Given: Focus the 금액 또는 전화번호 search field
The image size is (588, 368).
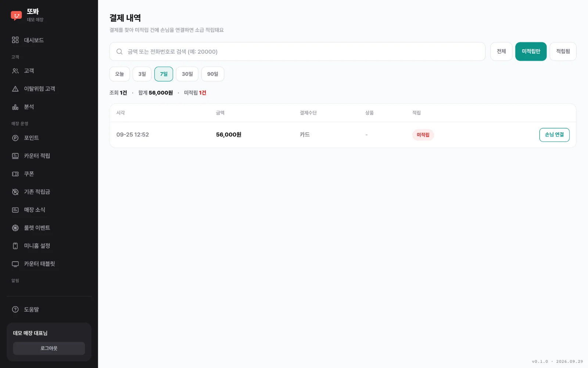Looking at the screenshot, I should 297,52.
